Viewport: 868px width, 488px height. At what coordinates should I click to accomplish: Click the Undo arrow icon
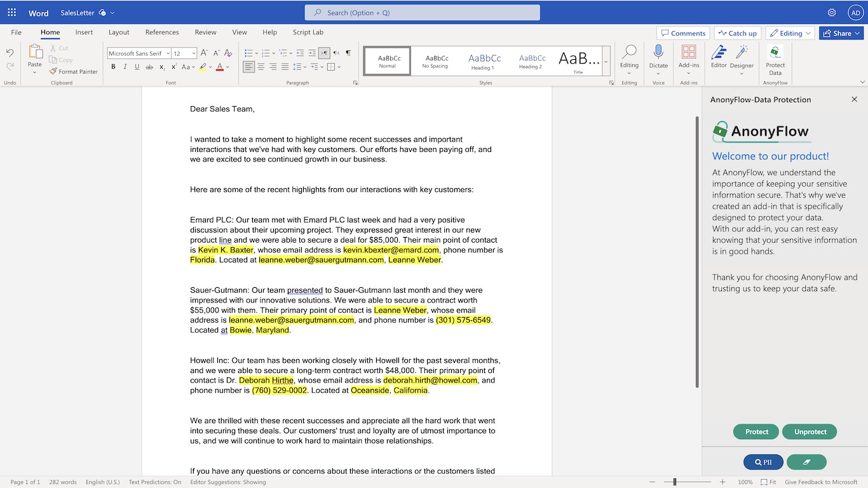click(10, 53)
